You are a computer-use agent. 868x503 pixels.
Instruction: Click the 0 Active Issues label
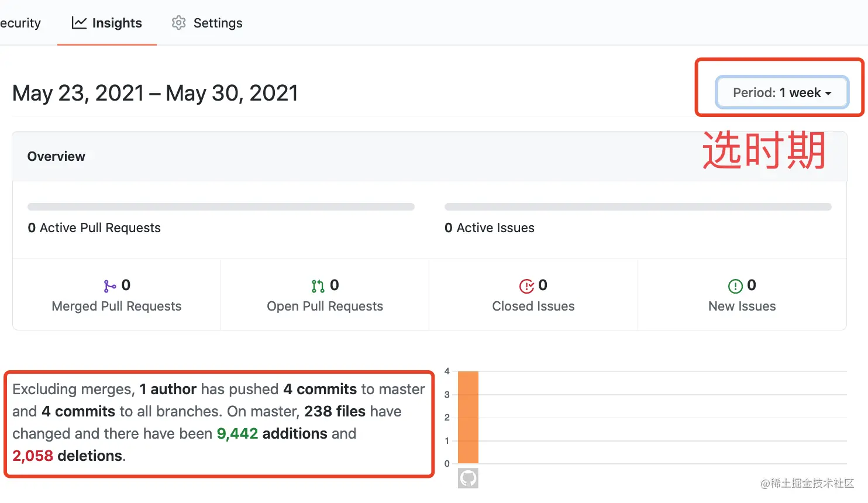tap(490, 228)
